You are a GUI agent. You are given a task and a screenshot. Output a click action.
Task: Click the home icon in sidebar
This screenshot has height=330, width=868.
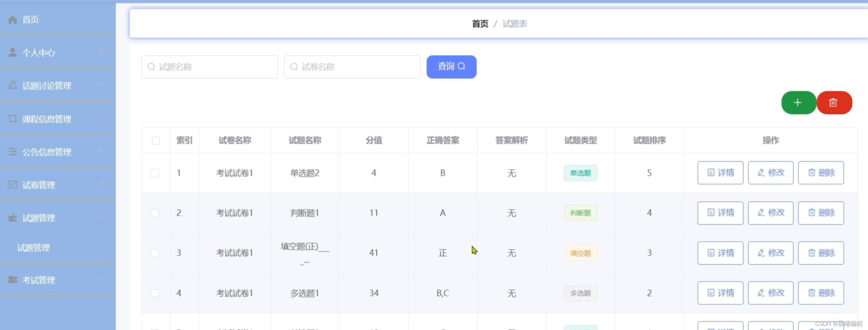[13, 20]
